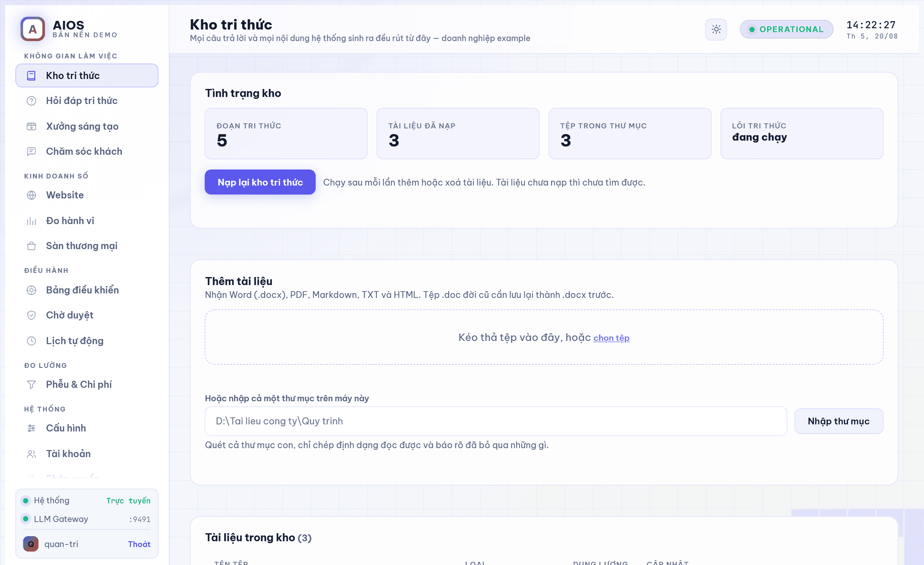Click the 14:22:27 clock text
924x565 pixels.
pyautogui.click(x=871, y=25)
